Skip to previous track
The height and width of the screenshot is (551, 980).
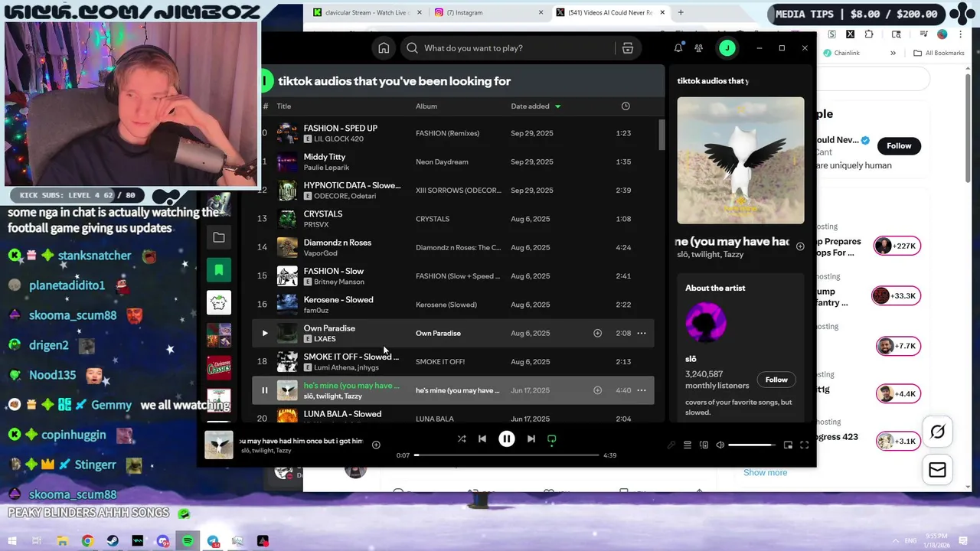pyautogui.click(x=482, y=439)
